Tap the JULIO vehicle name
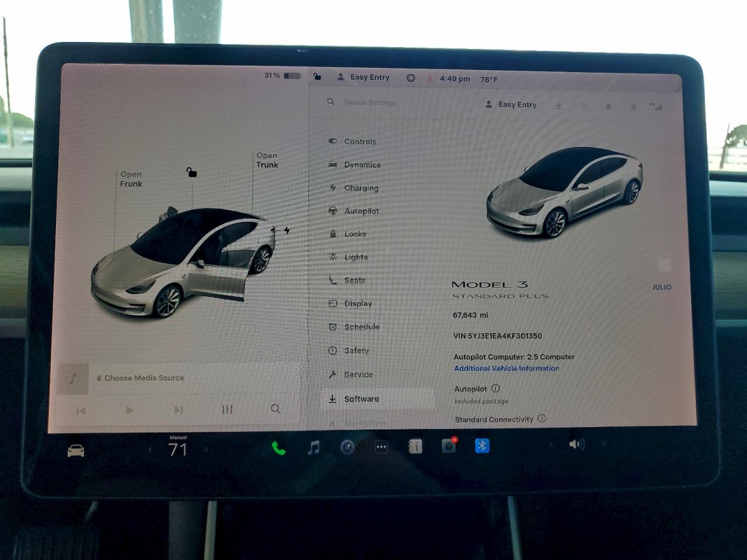 click(x=662, y=287)
